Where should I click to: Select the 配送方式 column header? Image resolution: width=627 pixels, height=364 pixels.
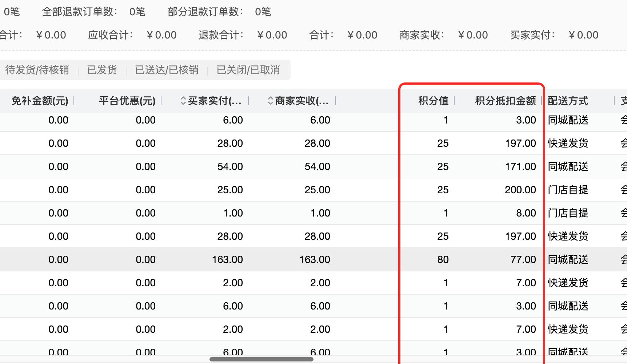coord(568,101)
